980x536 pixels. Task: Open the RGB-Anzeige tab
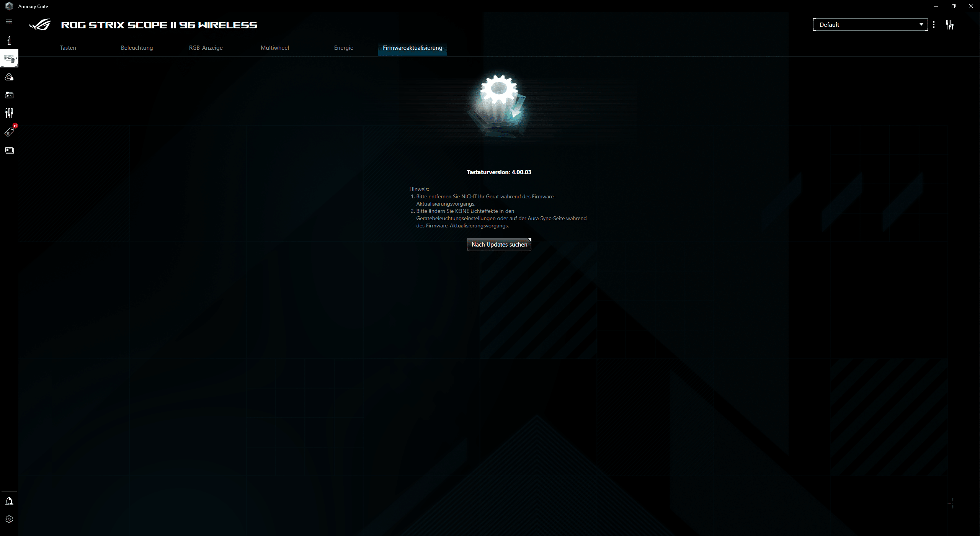tap(206, 48)
